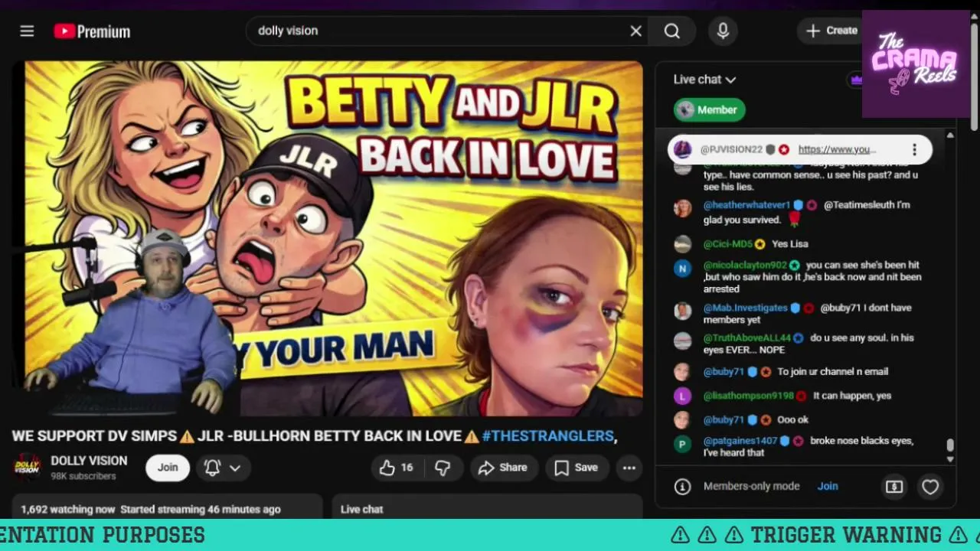Open the hamburger guide menu
Image resolution: width=980 pixels, height=551 pixels.
27,31
